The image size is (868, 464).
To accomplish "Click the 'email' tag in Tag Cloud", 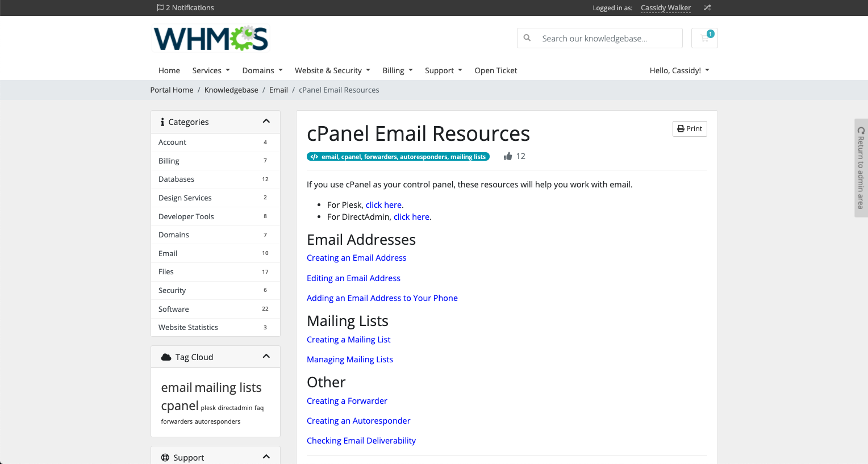I will 177,388.
